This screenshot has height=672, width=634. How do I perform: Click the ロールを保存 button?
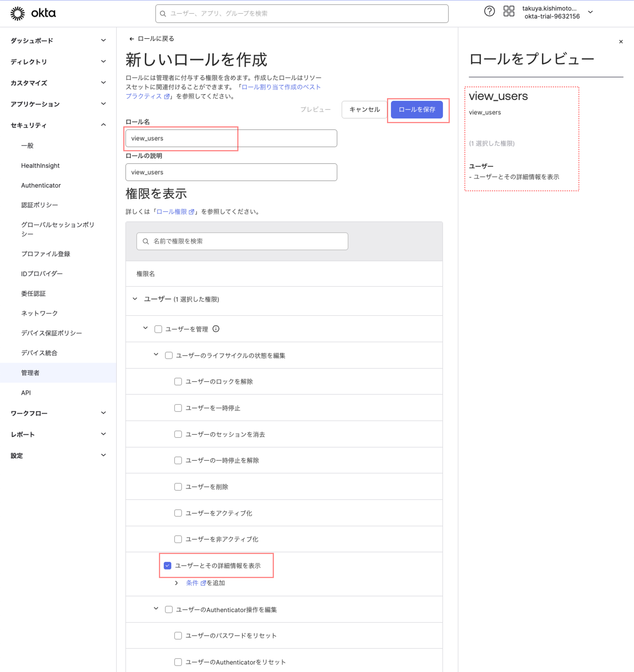[417, 110]
